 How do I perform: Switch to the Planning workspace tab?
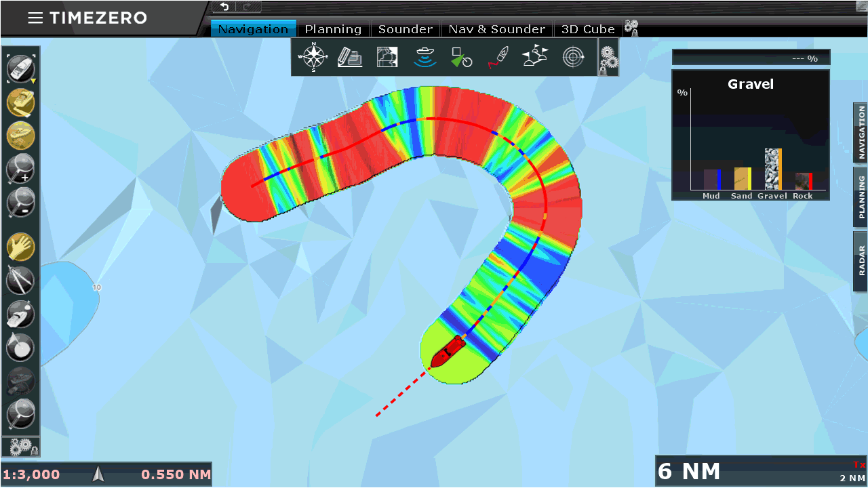pos(333,29)
